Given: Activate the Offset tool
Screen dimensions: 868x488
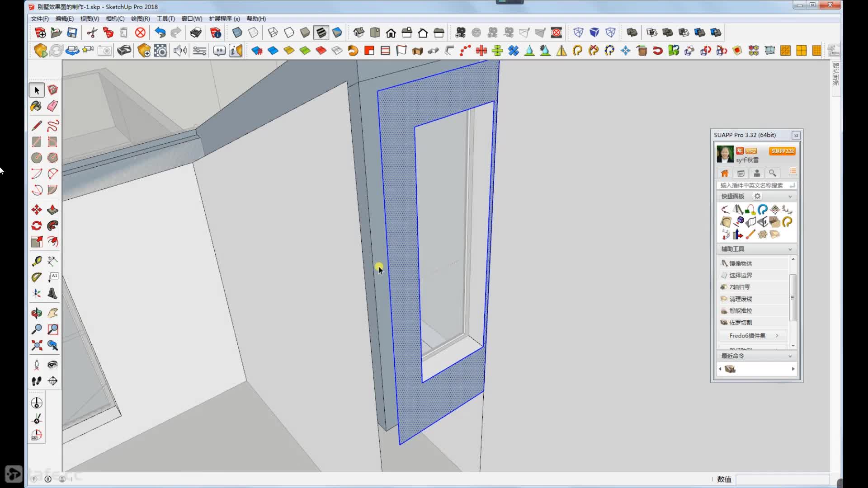Looking at the screenshot, I should click(52, 242).
